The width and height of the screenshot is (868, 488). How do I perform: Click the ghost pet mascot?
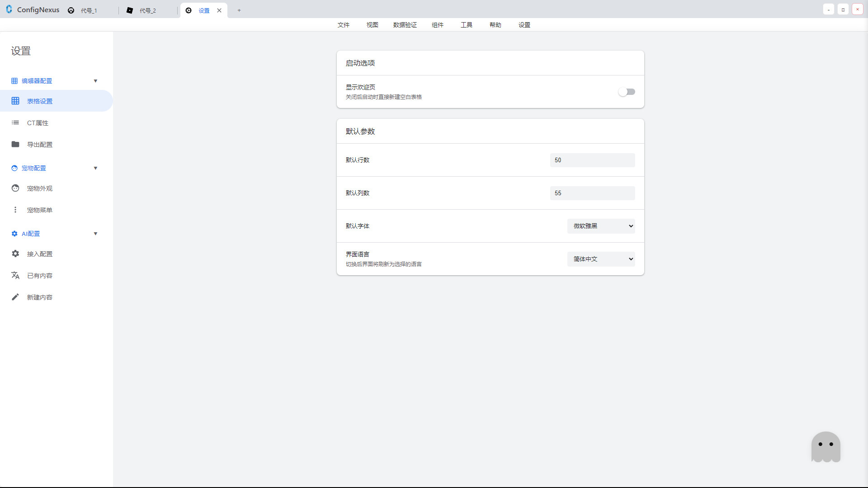tap(826, 447)
